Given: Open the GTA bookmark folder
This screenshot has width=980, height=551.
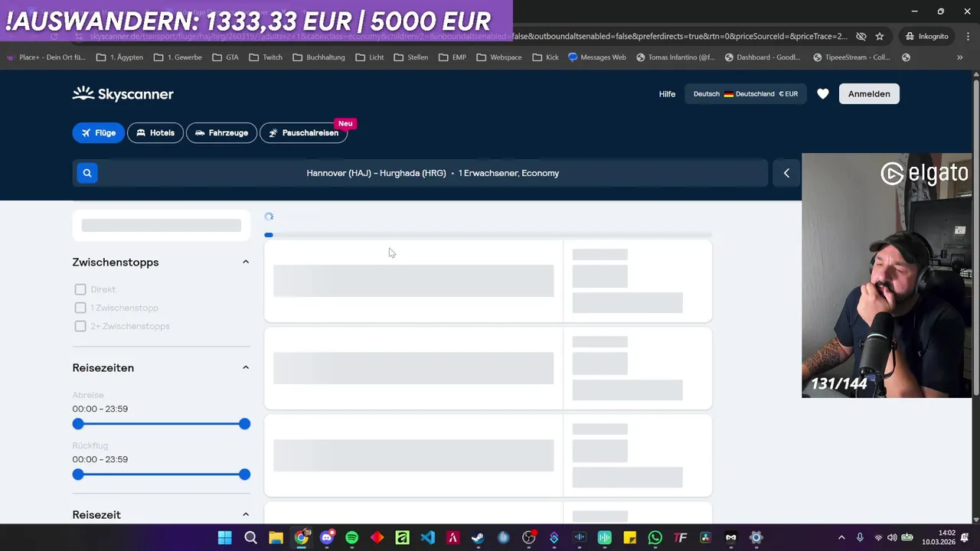Looking at the screenshot, I should click(x=225, y=57).
